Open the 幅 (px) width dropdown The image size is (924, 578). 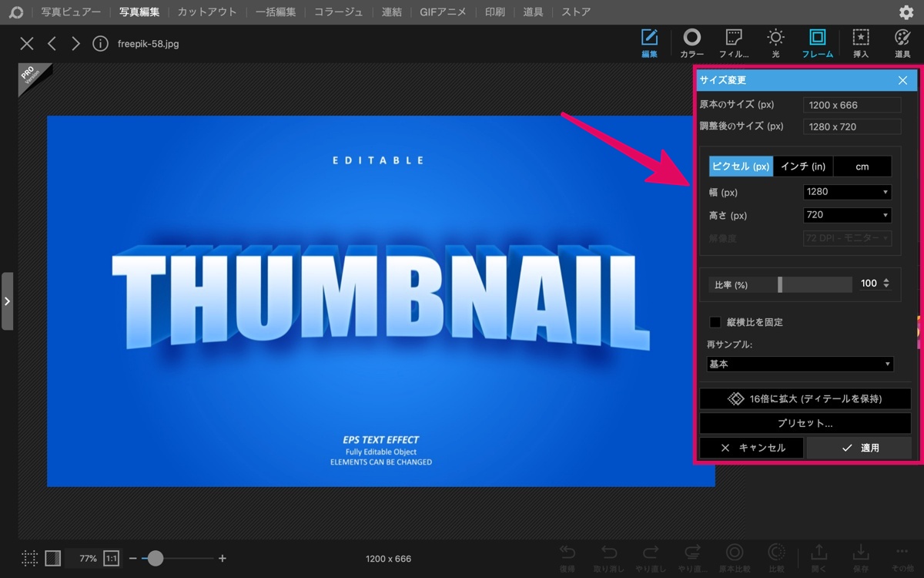point(847,192)
